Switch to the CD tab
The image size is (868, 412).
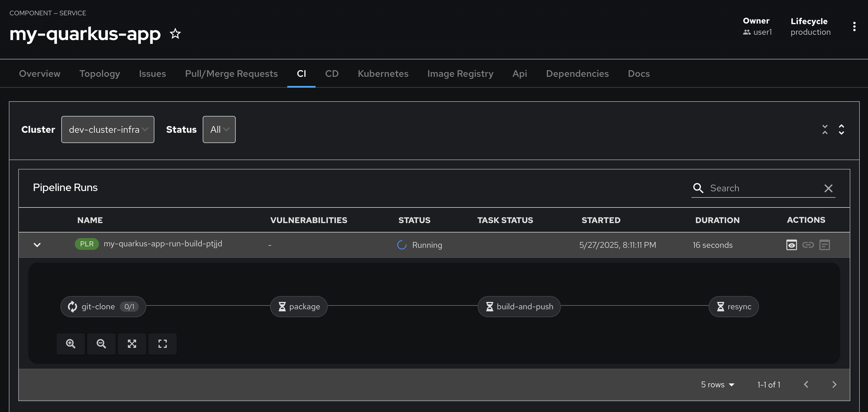point(331,74)
